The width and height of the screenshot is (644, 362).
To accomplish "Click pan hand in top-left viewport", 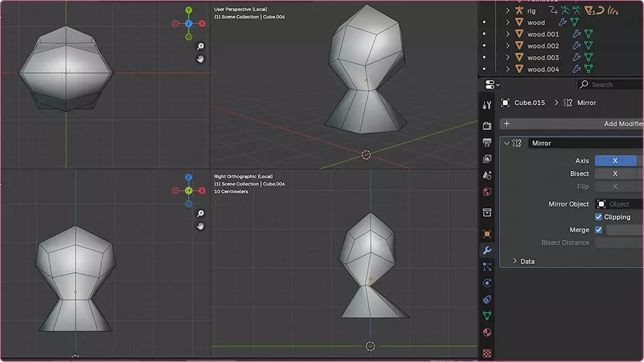I will [201, 59].
